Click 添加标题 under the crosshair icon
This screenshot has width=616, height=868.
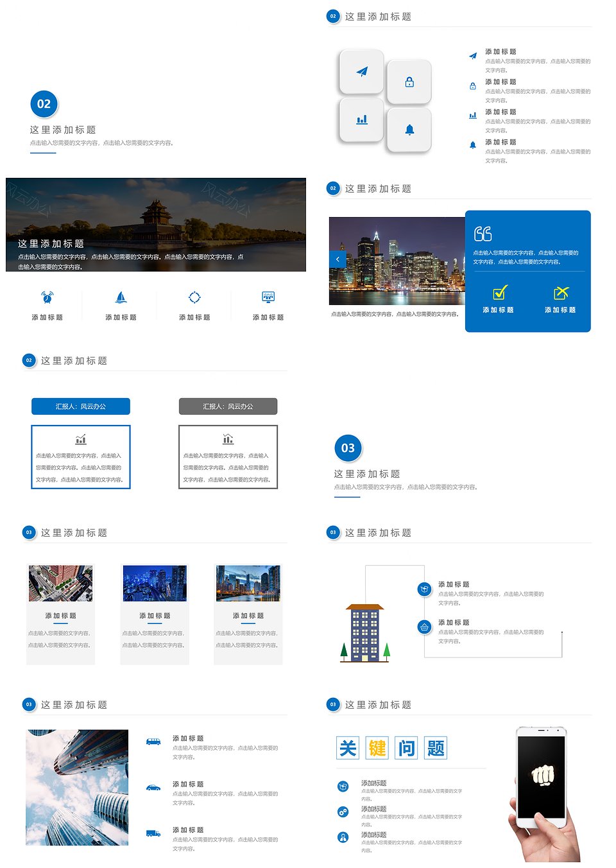click(x=194, y=317)
